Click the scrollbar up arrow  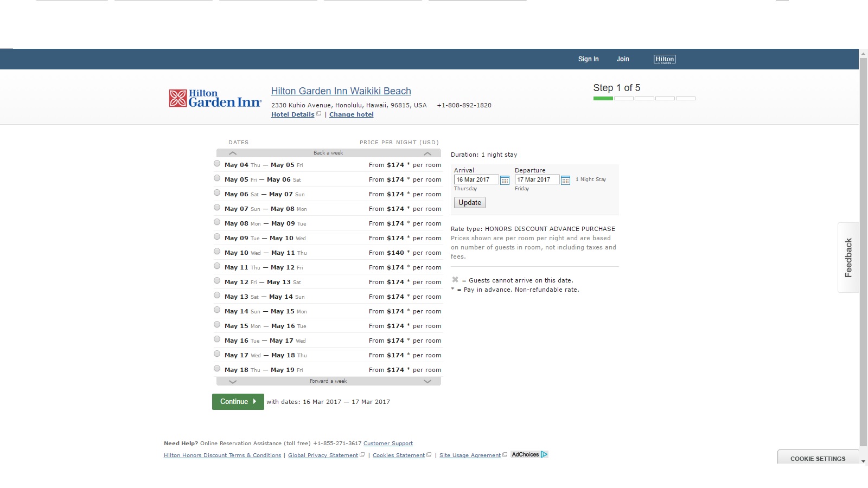tap(864, 53)
